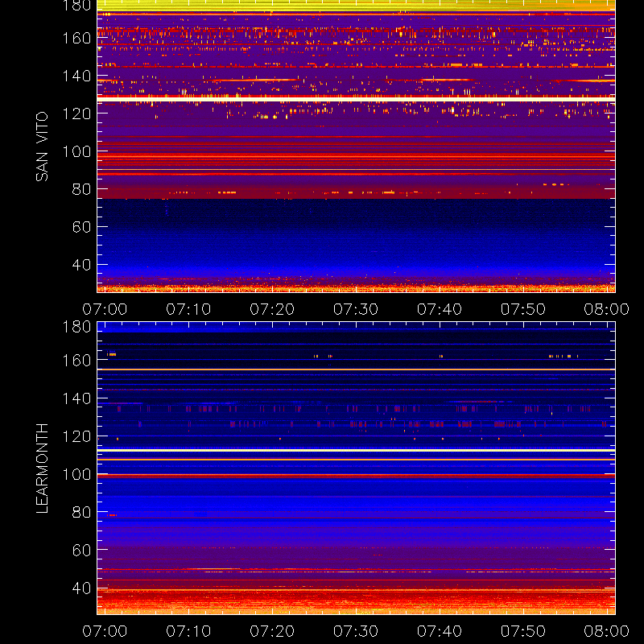
Task: Pick the 140 tick label on Learmonth plot
Action: pos(76,398)
